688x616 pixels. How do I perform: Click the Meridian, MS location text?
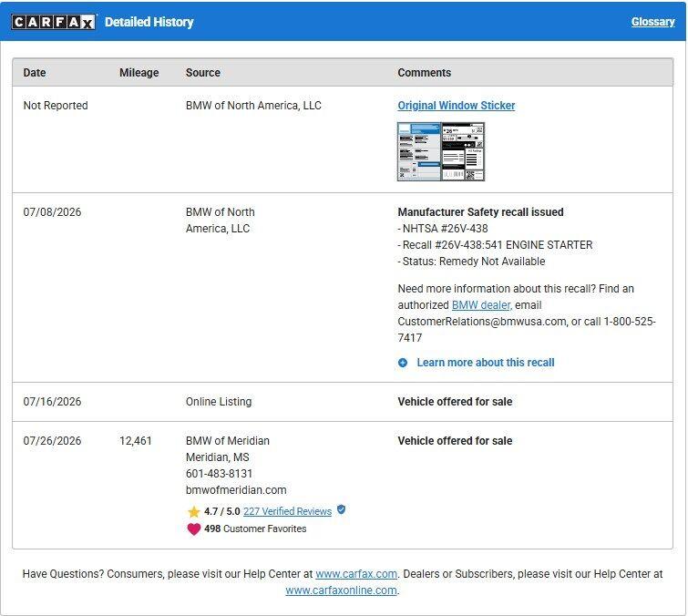217,457
